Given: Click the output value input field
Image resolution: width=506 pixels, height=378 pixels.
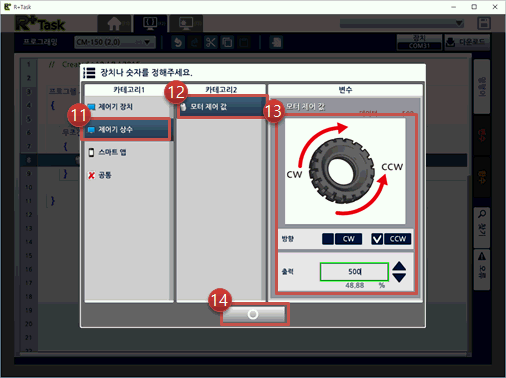Looking at the screenshot, I should [x=354, y=272].
